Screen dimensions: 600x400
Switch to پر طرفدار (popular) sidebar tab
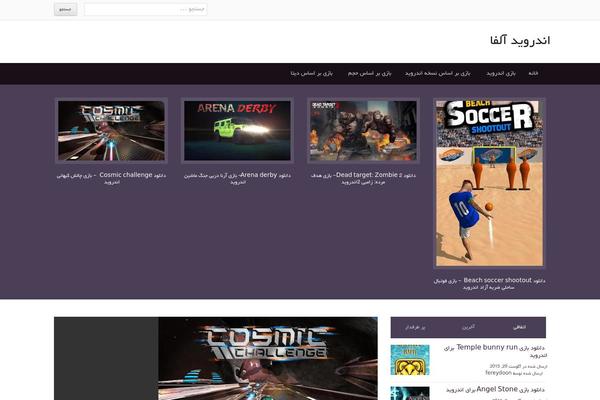click(416, 327)
